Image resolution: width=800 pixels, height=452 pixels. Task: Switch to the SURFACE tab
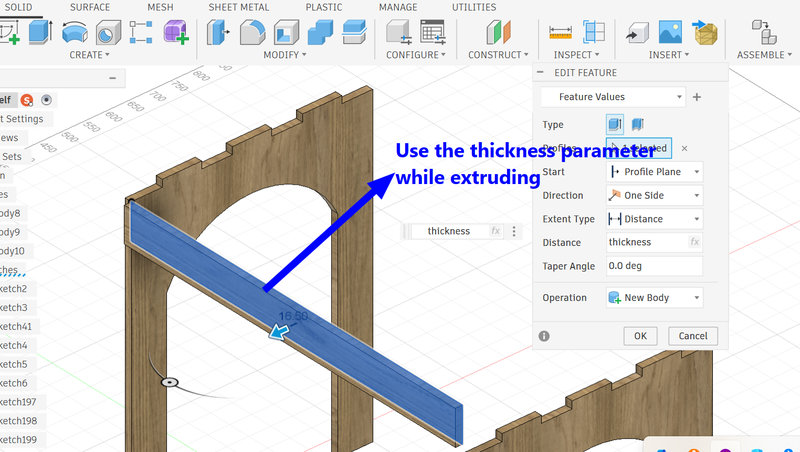pyautogui.click(x=90, y=7)
